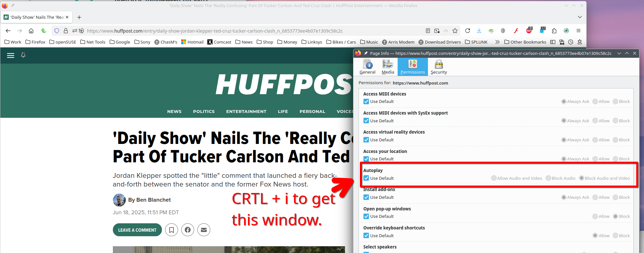Open the ENTERTAINMENT section in HuffPost nav
The image size is (644, 253).
click(x=246, y=111)
